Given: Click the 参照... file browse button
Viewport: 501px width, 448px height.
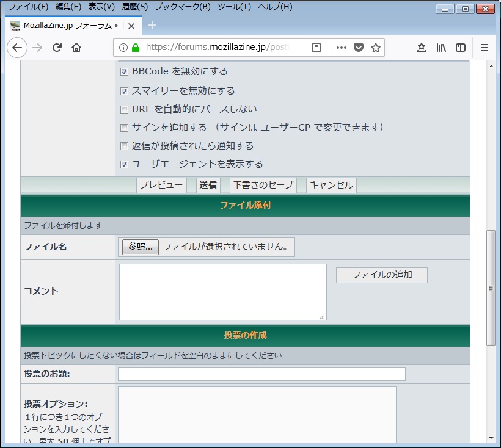Looking at the screenshot, I should tap(140, 247).
